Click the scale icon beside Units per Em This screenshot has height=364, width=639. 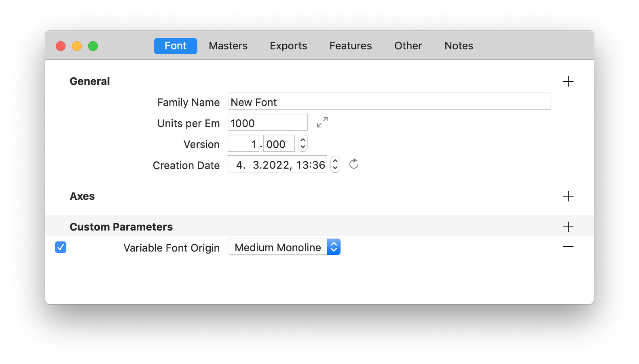[322, 122]
